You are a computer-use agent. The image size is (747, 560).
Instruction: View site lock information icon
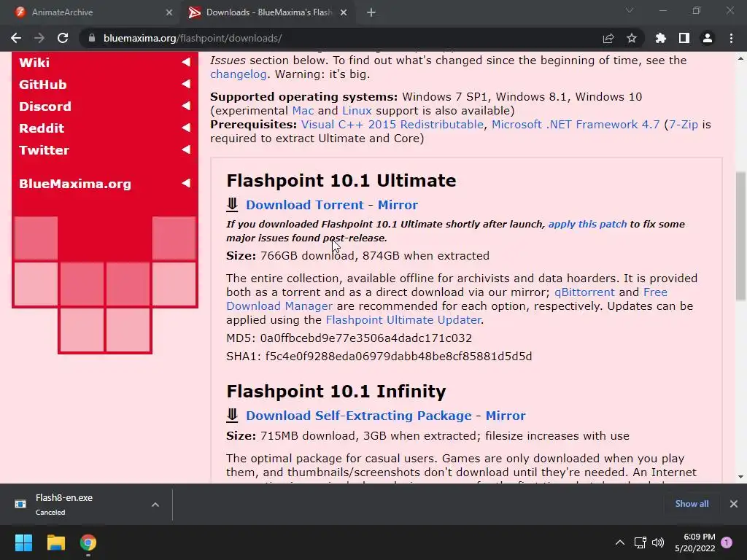pyautogui.click(x=92, y=38)
